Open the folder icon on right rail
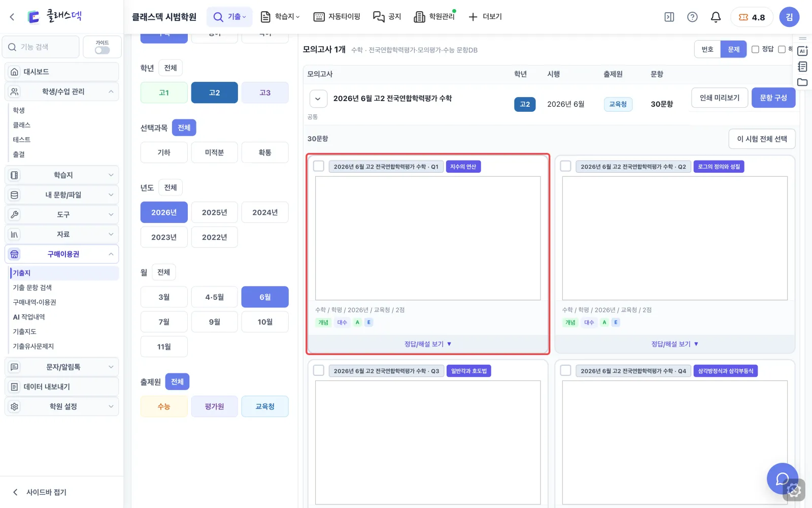 [802, 82]
